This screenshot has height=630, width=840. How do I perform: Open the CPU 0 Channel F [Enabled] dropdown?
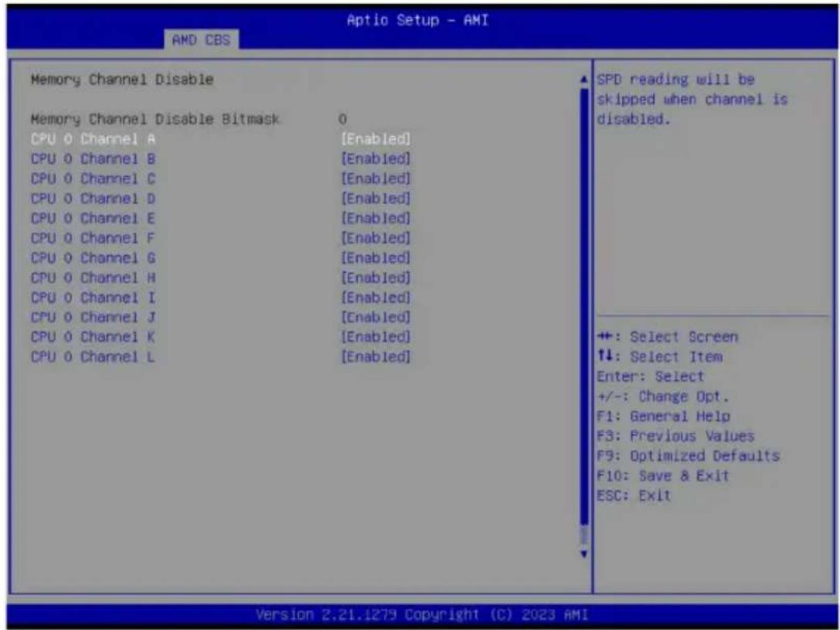click(x=376, y=238)
